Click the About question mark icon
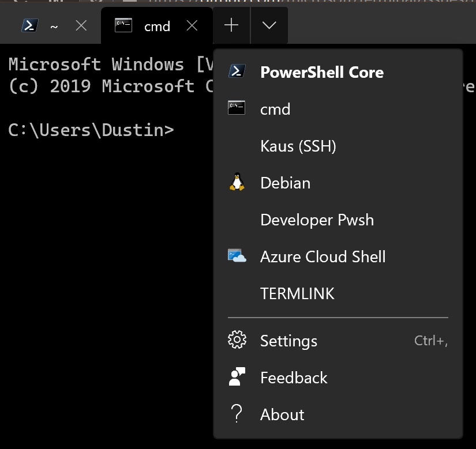This screenshot has width=476, height=449. click(x=237, y=414)
